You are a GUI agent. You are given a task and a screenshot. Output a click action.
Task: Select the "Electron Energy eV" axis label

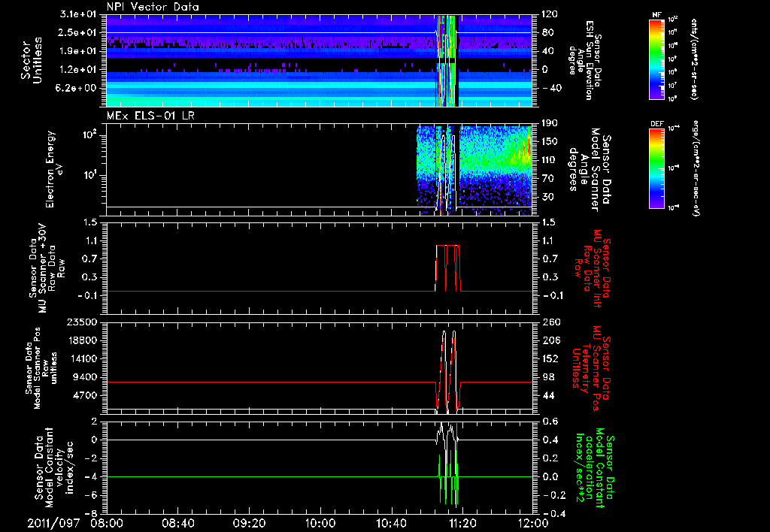point(55,169)
